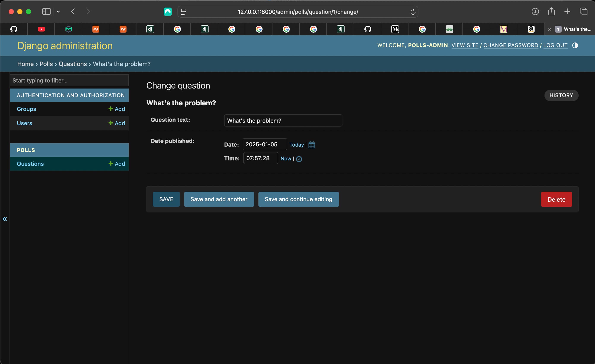595x364 pixels.
Task: Open the Polls section header
Action: pyautogui.click(x=26, y=150)
